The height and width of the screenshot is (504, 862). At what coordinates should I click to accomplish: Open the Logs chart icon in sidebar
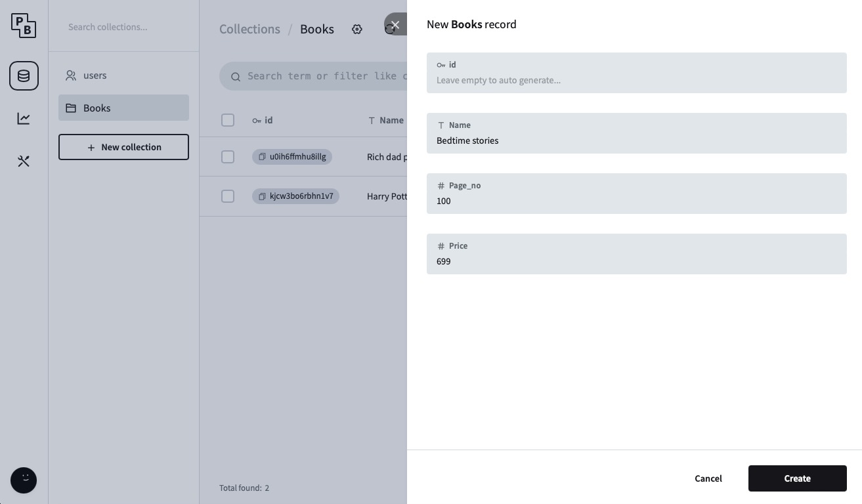[24, 118]
